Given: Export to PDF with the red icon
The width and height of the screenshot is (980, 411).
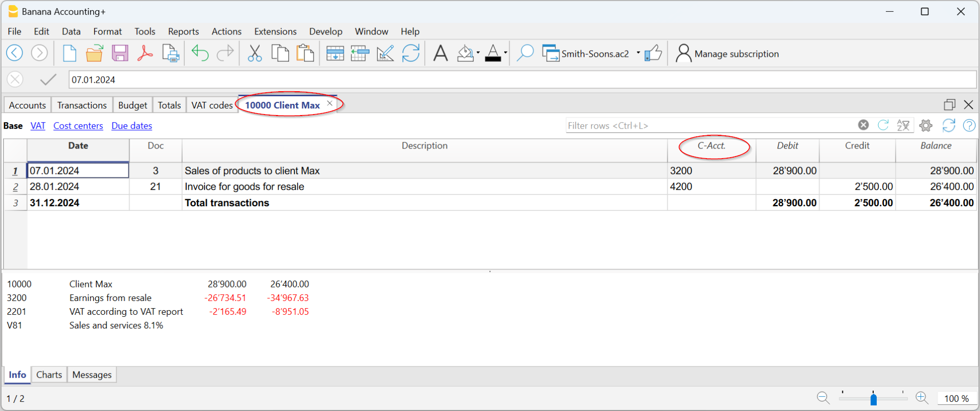Looking at the screenshot, I should [145, 53].
